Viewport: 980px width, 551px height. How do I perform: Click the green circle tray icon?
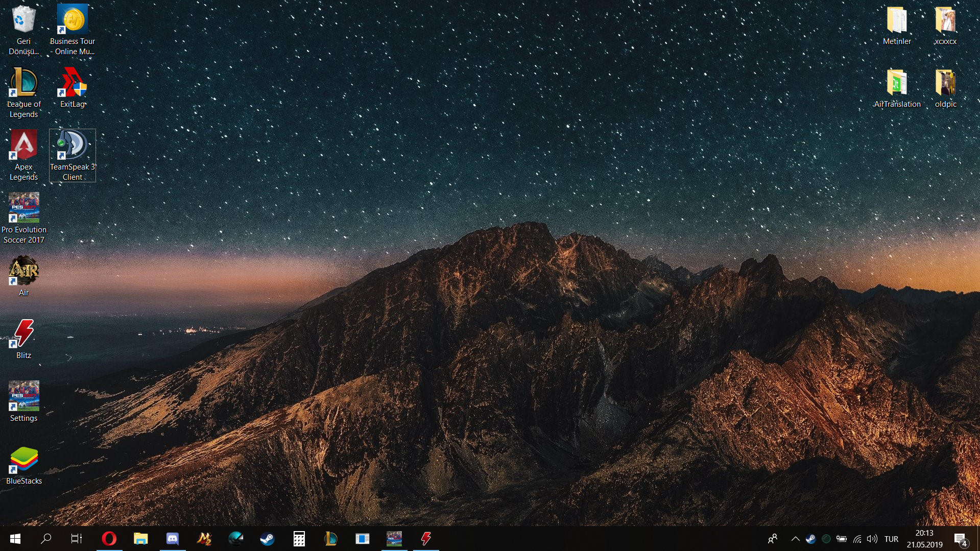click(826, 539)
